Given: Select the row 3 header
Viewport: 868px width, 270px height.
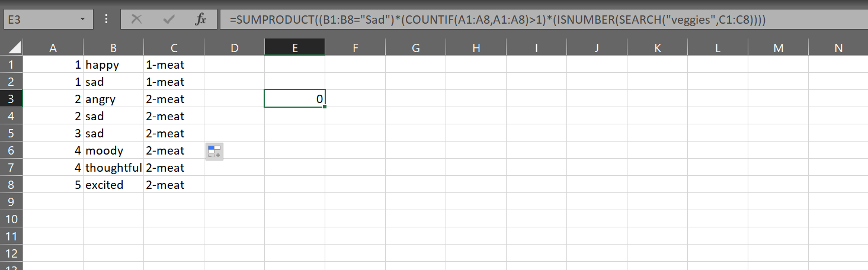Looking at the screenshot, I should [x=11, y=99].
